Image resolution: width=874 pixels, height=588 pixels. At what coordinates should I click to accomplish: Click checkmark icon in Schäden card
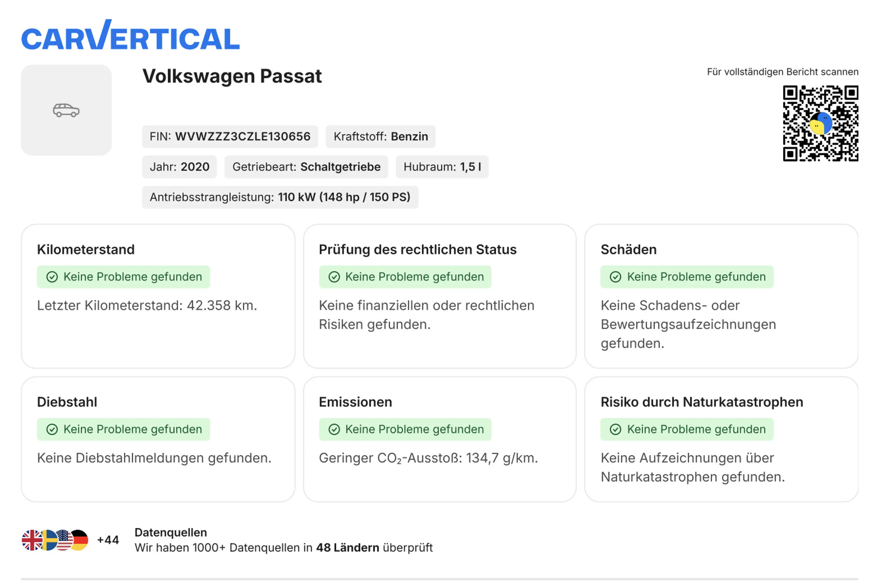coord(615,277)
